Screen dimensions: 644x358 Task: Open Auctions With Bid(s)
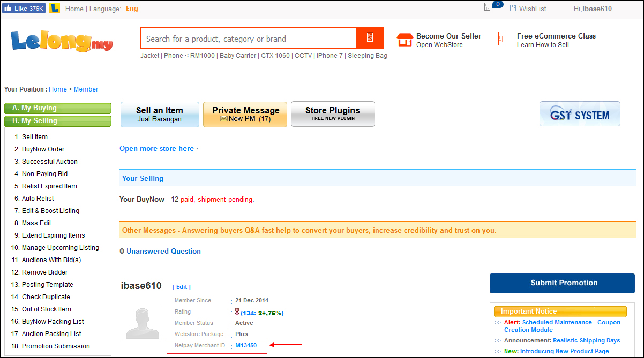(51, 260)
